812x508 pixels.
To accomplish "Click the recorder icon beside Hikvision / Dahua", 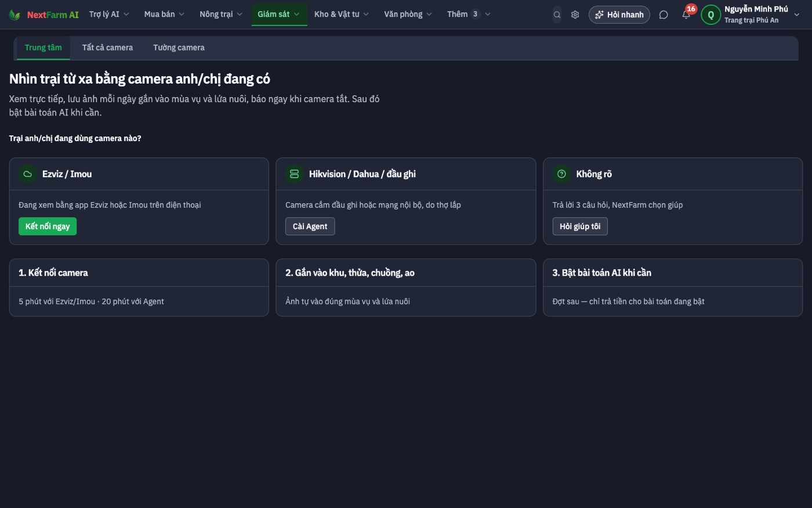I will [x=294, y=174].
